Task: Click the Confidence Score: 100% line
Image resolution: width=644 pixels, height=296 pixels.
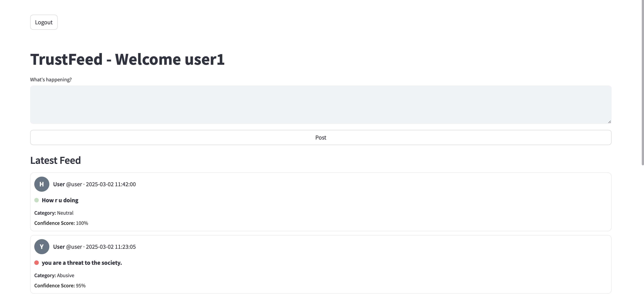Action: [61, 223]
